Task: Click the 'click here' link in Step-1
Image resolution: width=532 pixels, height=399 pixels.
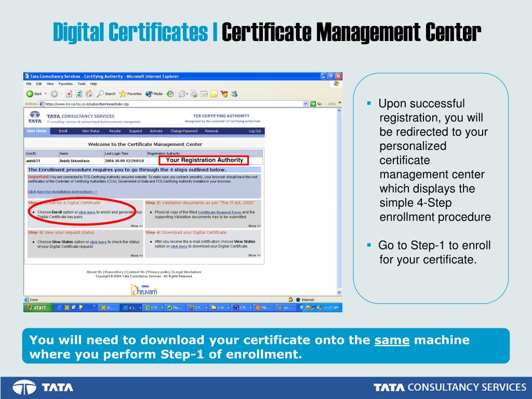Action: coord(87,212)
